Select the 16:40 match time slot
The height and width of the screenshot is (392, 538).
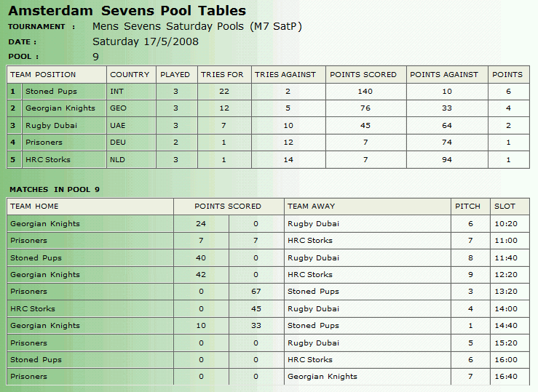(506, 377)
